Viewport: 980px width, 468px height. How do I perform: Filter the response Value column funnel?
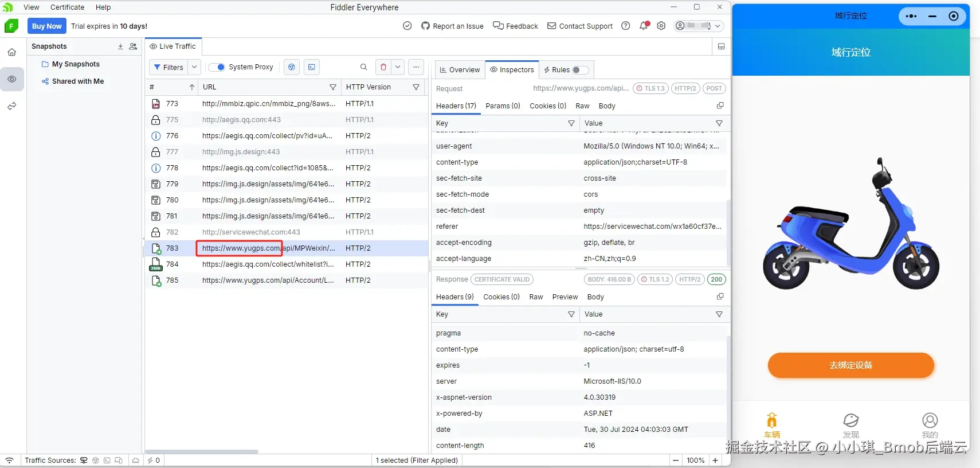[719, 314]
